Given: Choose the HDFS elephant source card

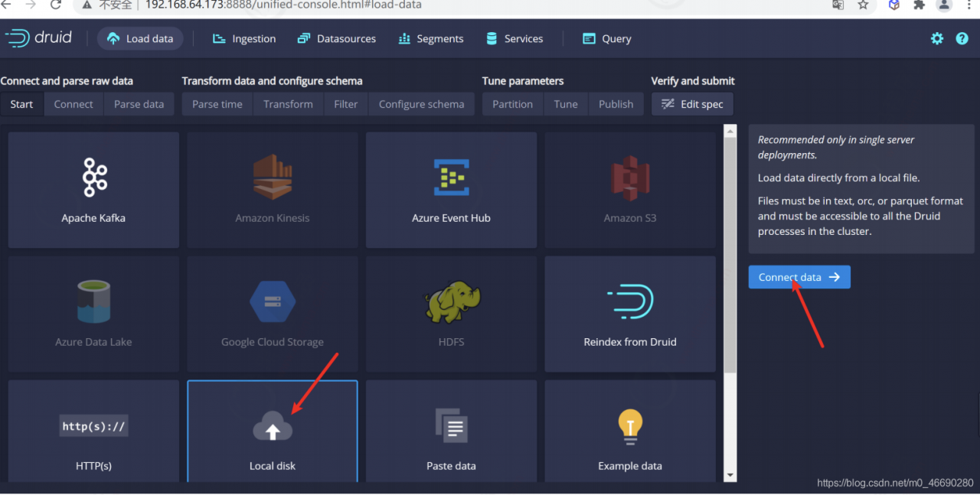Looking at the screenshot, I should tap(451, 314).
